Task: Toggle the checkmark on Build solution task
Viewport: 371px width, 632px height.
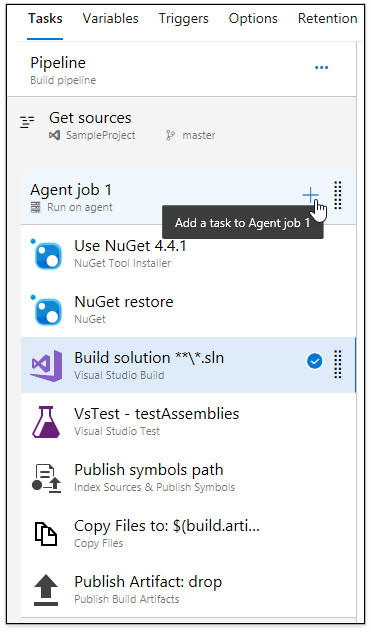Action: point(315,361)
